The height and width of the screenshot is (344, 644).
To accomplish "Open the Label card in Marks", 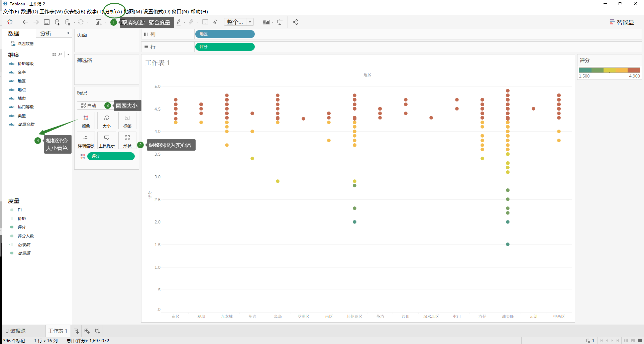I will [127, 121].
